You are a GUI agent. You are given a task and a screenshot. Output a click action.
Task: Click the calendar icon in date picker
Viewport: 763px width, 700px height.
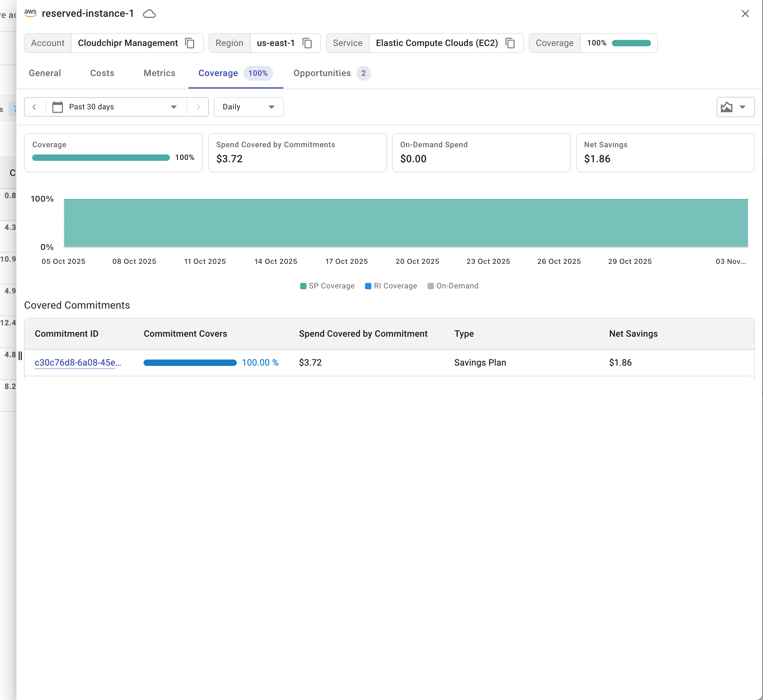point(58,107)
